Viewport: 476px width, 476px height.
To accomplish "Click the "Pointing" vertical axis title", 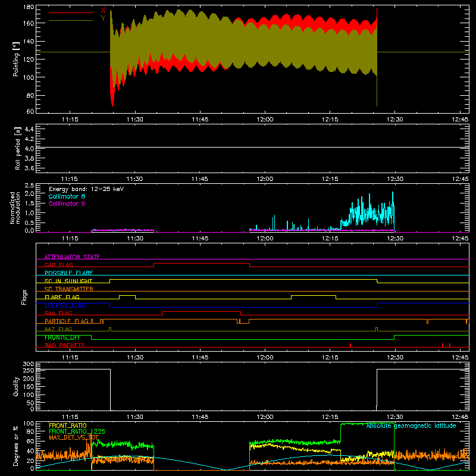I will (16, 59).
